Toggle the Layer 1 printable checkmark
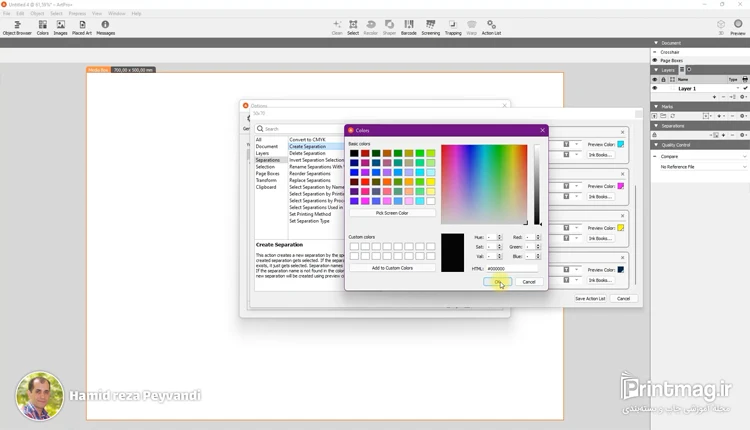 click(x=745, y=88)
